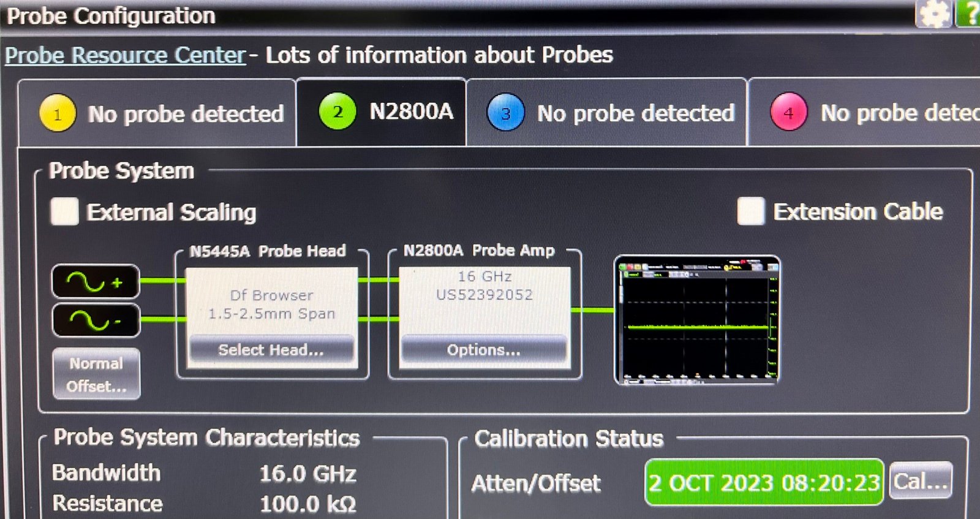Click the Cal... calibration button
This screenshot has width=980, height=519.
[921, 482]
